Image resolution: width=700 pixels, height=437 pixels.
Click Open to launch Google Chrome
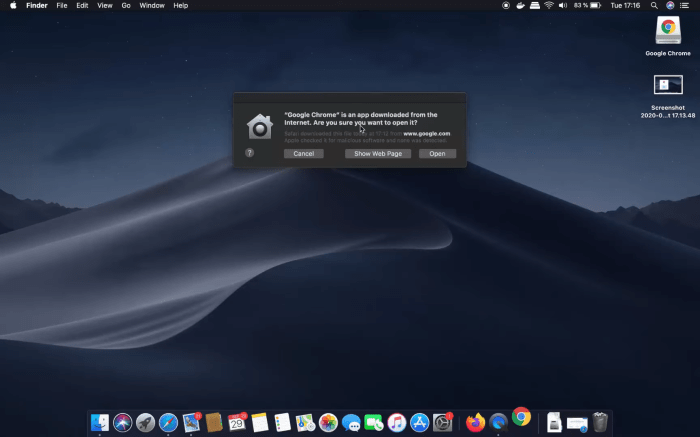click(x=437, y=154)
